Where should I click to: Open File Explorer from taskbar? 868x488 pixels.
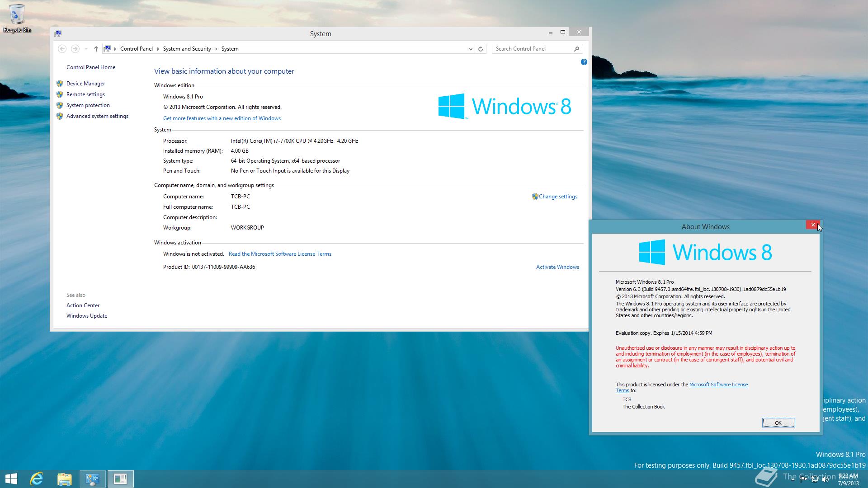tap(65, 479)
